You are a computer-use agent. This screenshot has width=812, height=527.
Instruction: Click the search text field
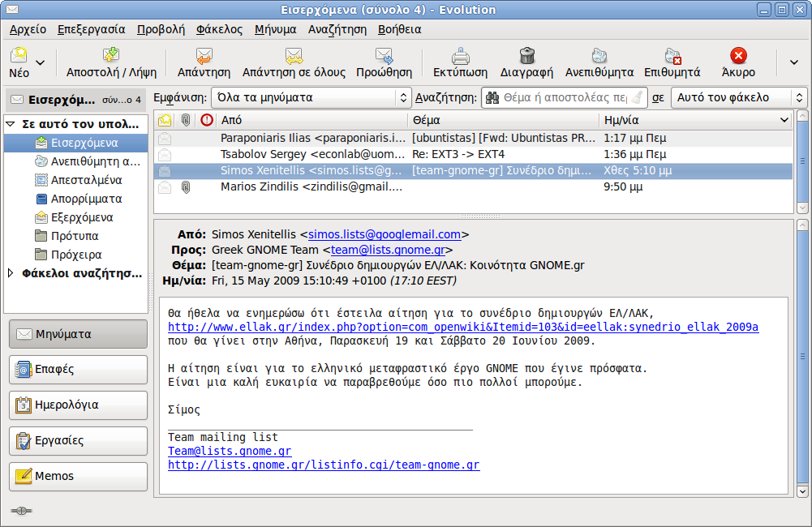(x=565, y=97)
